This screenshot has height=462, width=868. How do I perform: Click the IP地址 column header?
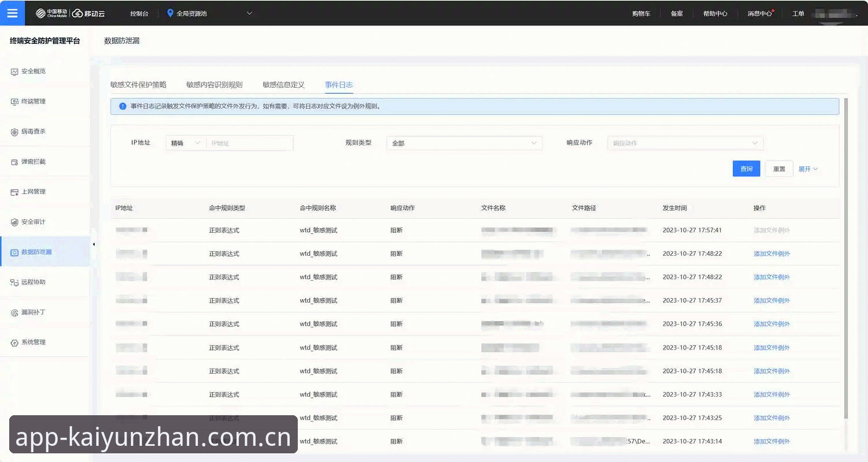(124, 208)
